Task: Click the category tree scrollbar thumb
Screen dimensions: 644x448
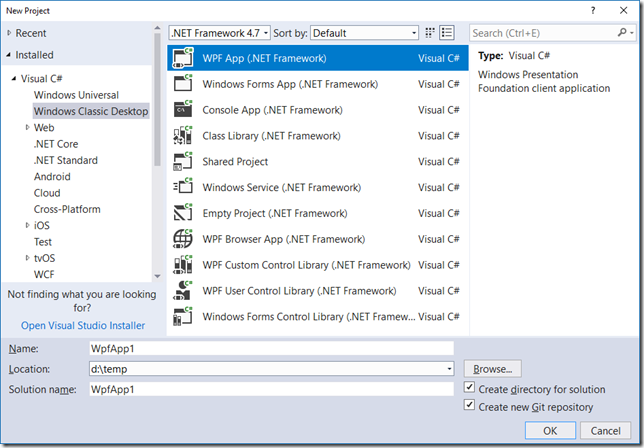Action: click(157, 99)
